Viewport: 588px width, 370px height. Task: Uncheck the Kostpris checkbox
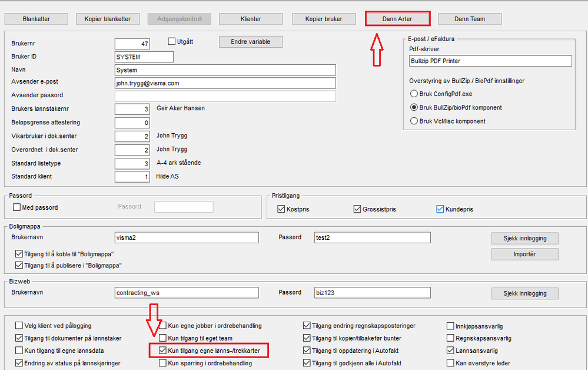pyautogui.click(x=281, y=209)
